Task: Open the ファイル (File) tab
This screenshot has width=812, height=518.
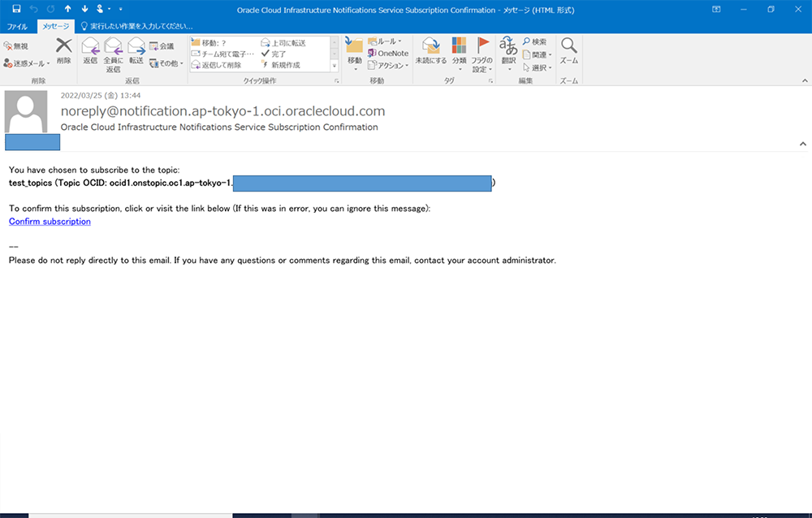Action: point(17,27)
